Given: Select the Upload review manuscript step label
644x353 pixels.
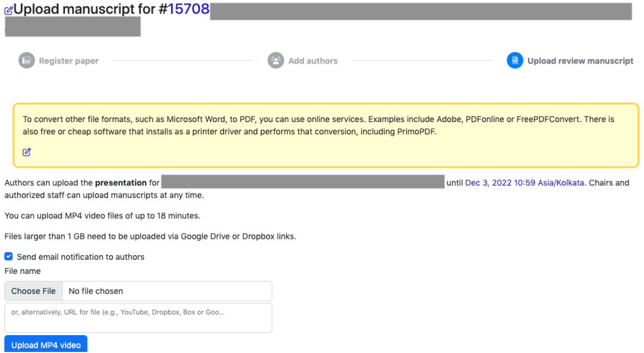Looking at the screenshot, I should coord(580,61).
